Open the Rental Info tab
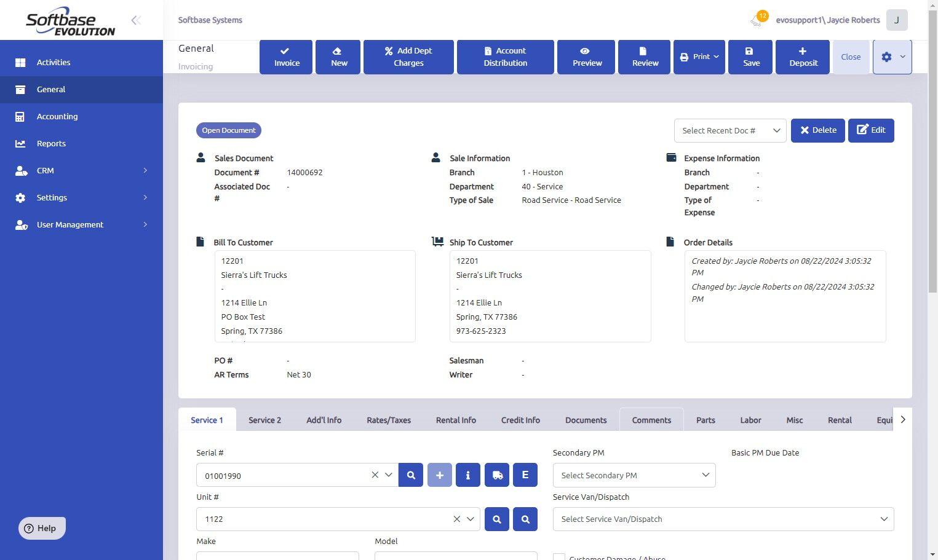Screen dimensions: 938x560 [x=456, y=420]
